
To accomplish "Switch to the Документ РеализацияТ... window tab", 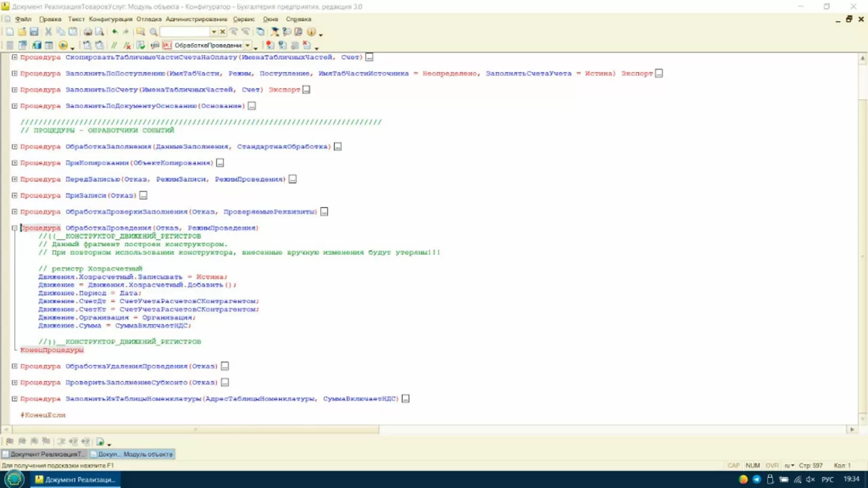I will (x=44, y=454).
